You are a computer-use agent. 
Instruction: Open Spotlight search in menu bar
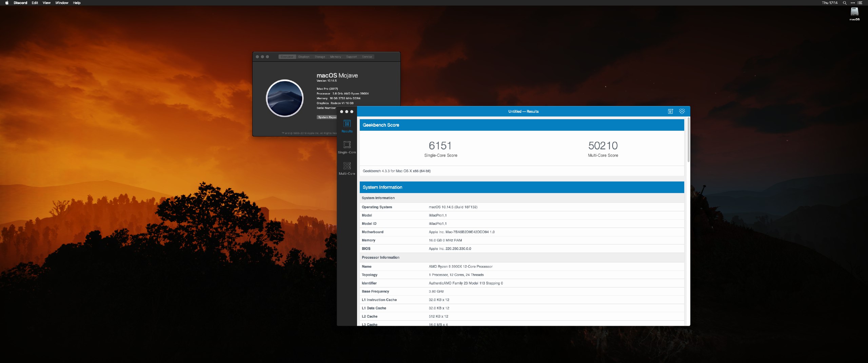coord(845,3)
